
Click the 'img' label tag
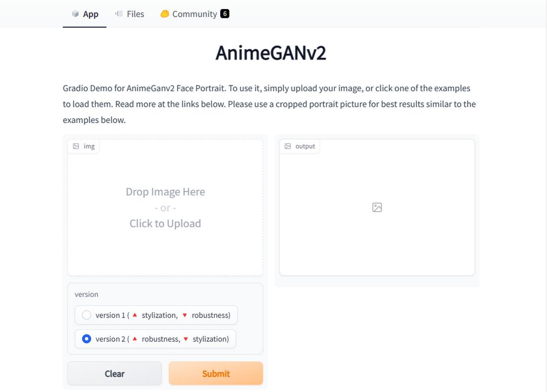84,146
